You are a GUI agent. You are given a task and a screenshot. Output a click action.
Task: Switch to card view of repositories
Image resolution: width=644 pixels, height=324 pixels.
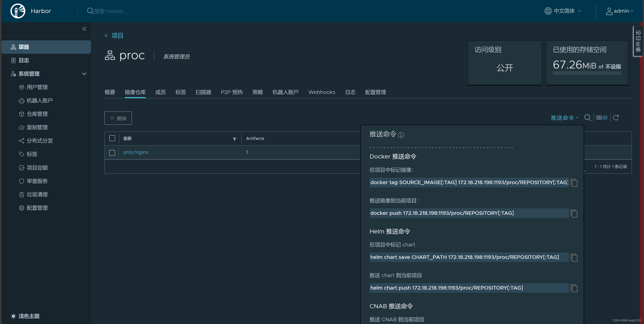tap(599, 117)
